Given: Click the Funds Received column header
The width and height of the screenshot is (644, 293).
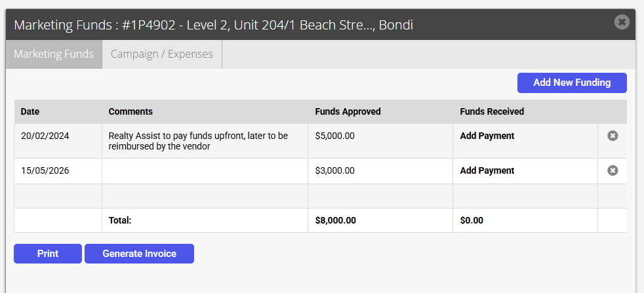Looking at the screenshot, I should 492,111.
